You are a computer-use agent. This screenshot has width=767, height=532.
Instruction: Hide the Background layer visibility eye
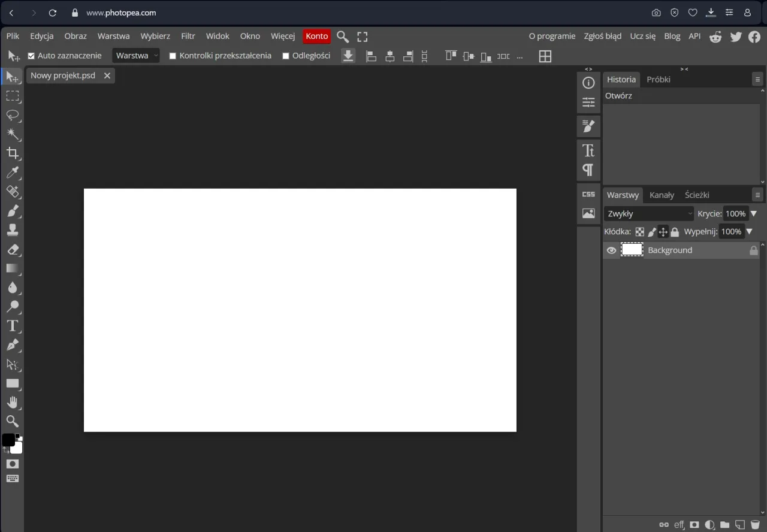click(x=611, y=250)
